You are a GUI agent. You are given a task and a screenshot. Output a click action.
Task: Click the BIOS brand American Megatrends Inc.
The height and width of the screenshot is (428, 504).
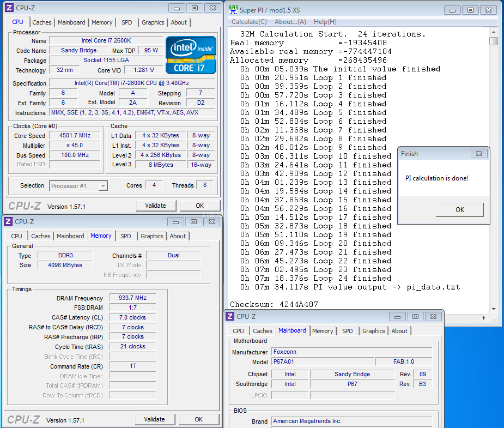[352, 421]
